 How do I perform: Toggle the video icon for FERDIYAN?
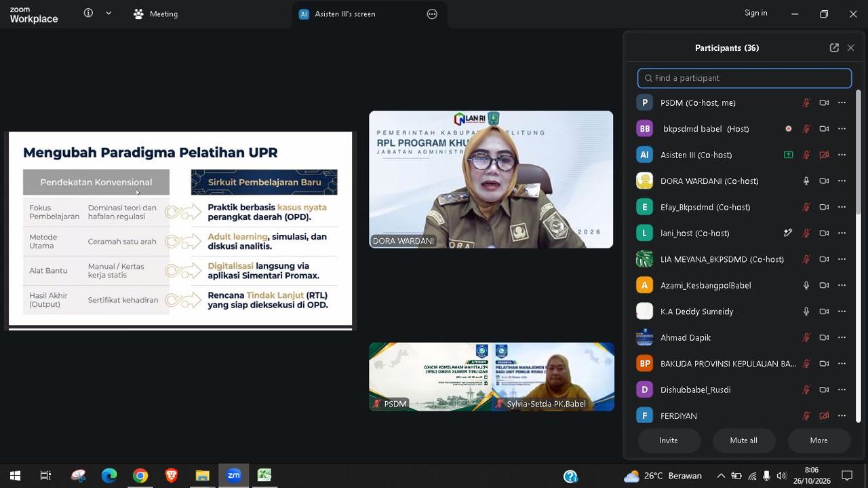824,415
